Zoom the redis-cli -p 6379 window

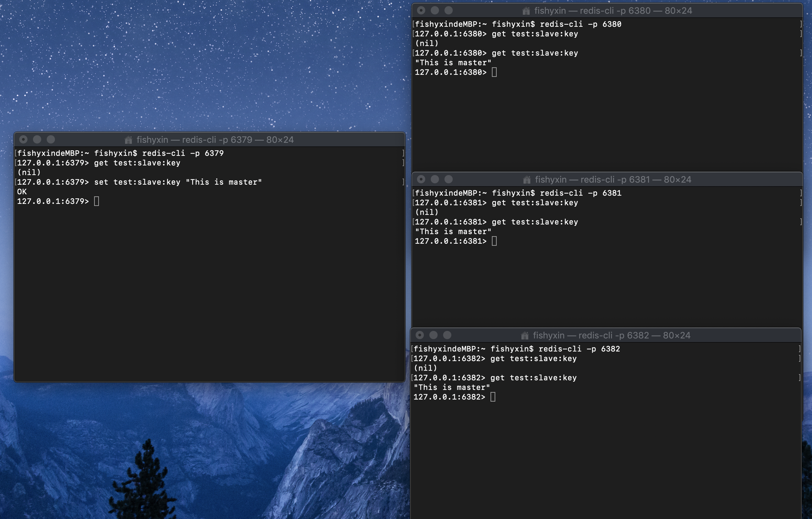coord(51,139)
